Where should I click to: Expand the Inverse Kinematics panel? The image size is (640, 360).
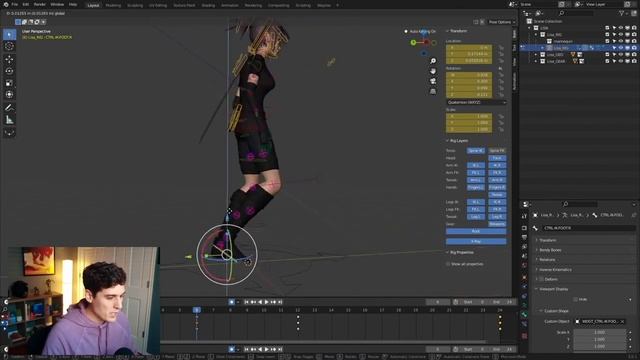[555, 269]
